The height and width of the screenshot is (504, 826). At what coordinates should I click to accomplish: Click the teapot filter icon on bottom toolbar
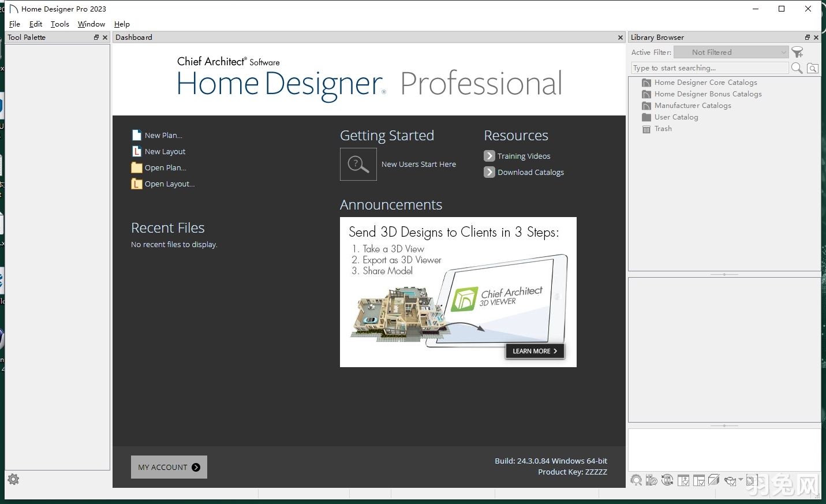click(730, 480)
